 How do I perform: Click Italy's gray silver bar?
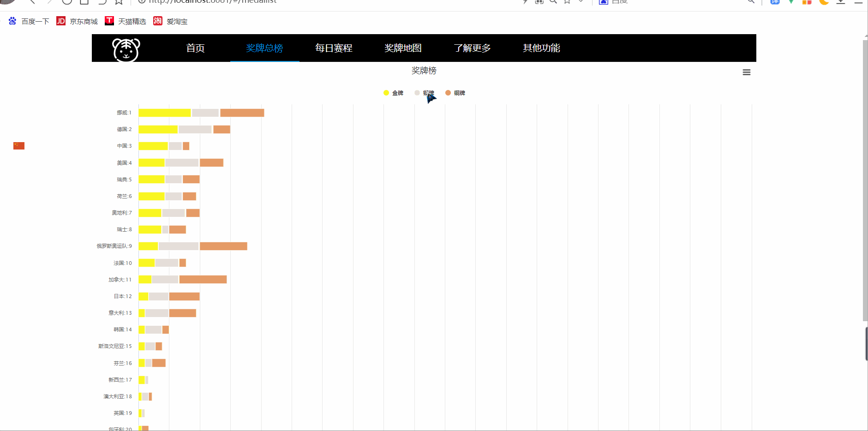tap(157, 313)
